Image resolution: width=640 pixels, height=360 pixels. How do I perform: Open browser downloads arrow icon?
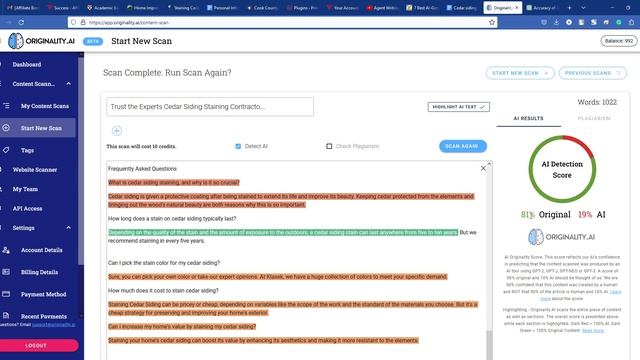[x=556, y=22]
